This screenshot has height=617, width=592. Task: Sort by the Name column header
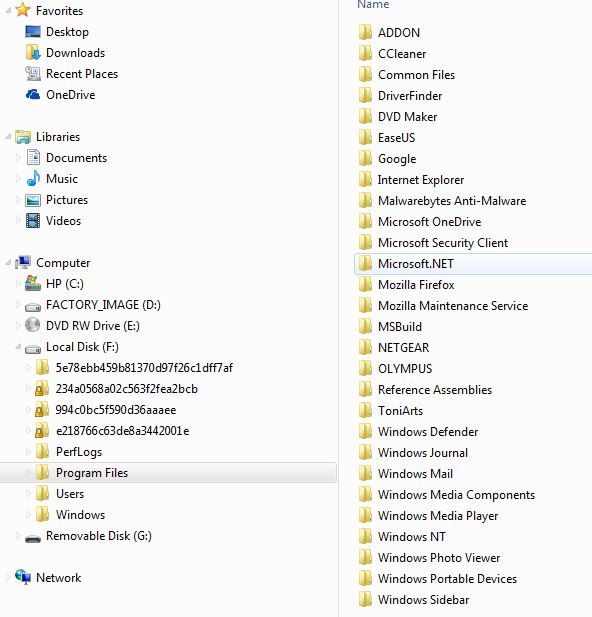(373, 4)
